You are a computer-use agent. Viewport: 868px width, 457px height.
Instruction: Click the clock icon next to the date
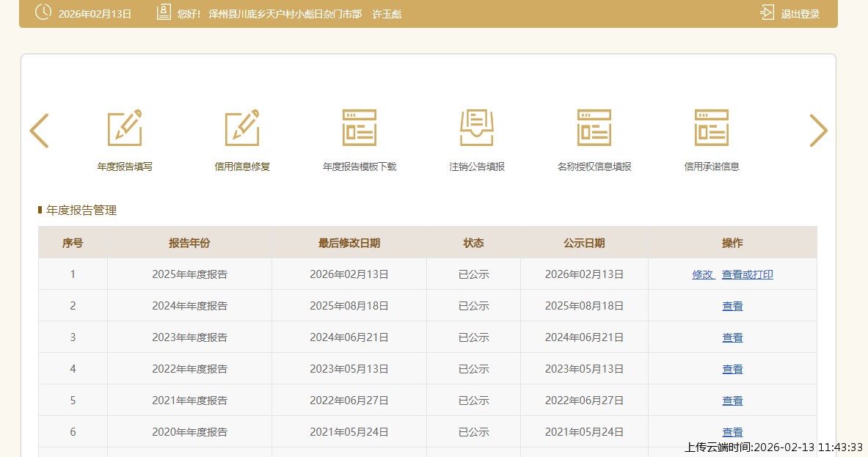pyautogui.click(x=43, y=12)
